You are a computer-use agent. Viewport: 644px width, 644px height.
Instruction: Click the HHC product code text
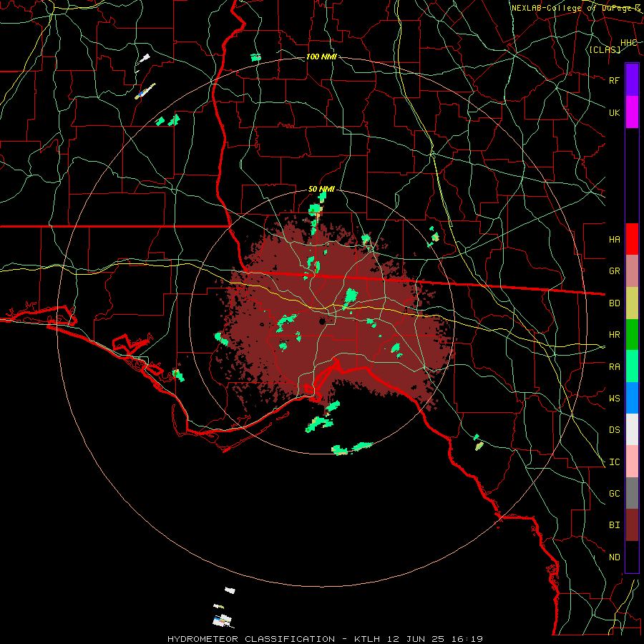point(629,43)
